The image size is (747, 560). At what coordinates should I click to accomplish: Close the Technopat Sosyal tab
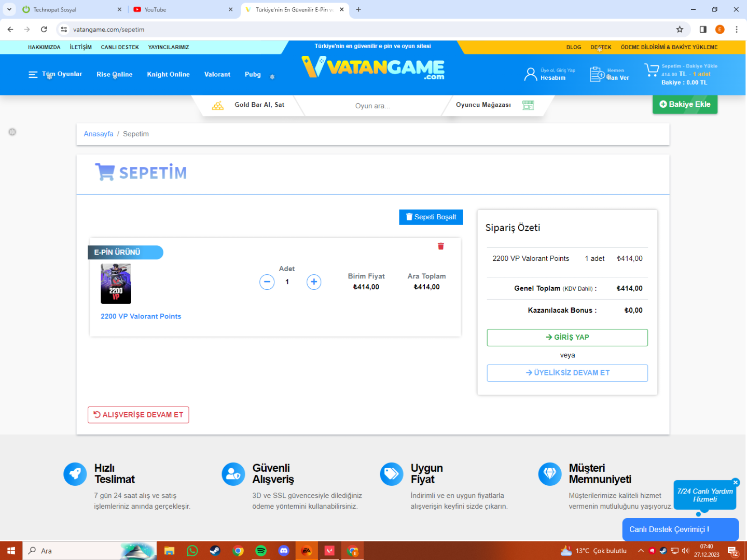click(119, 9)
